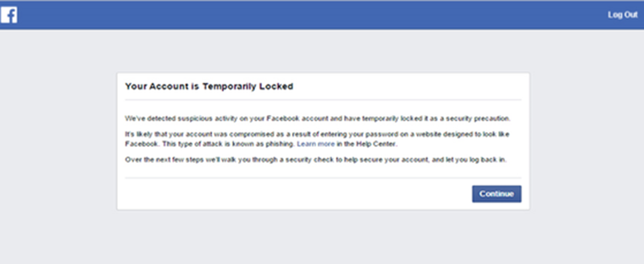Screen dimensions: 644x264
Task: Click the divider line above Continue button
Action: (x=323, y=178)
